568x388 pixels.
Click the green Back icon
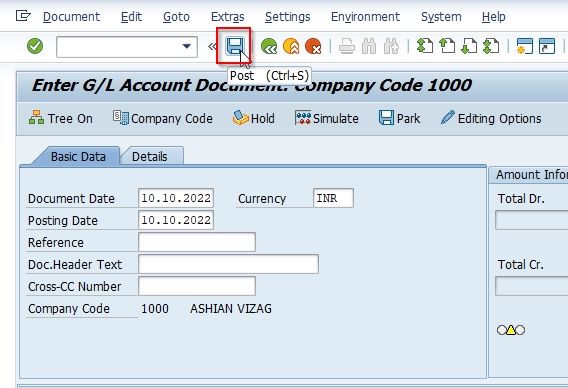click(269, 46)
